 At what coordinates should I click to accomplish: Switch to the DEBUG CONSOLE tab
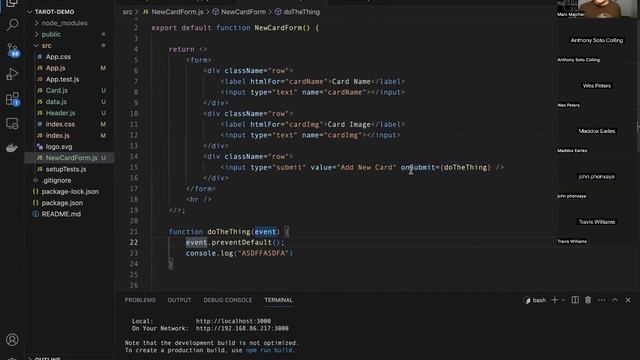point(228,300)
